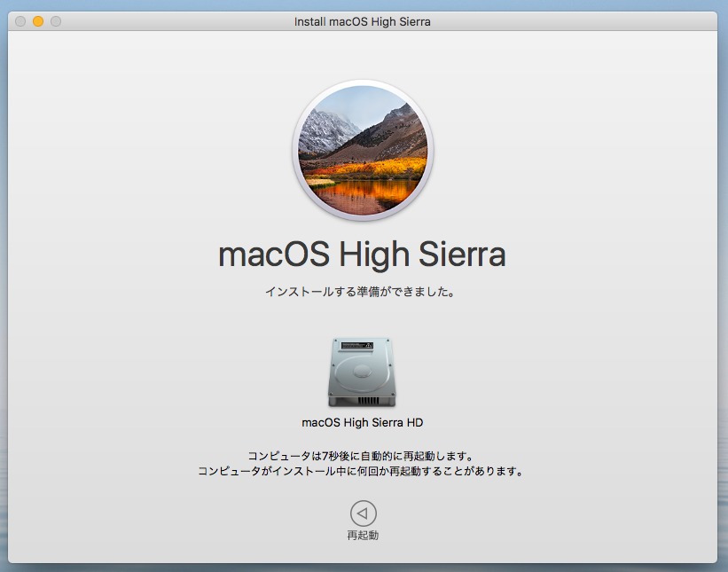728x572 pixels.
Task: Click the "インストールする準備ができました。" message
Action: 360,292
